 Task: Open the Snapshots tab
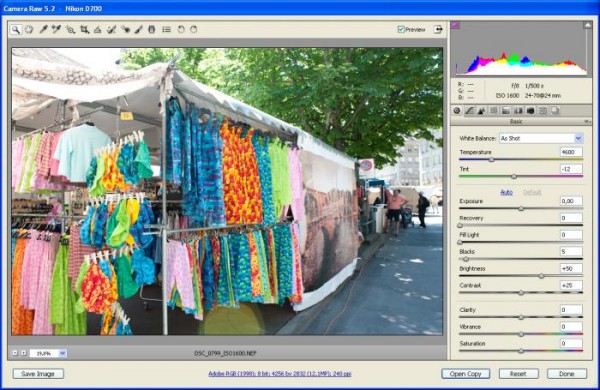point(555,111)
